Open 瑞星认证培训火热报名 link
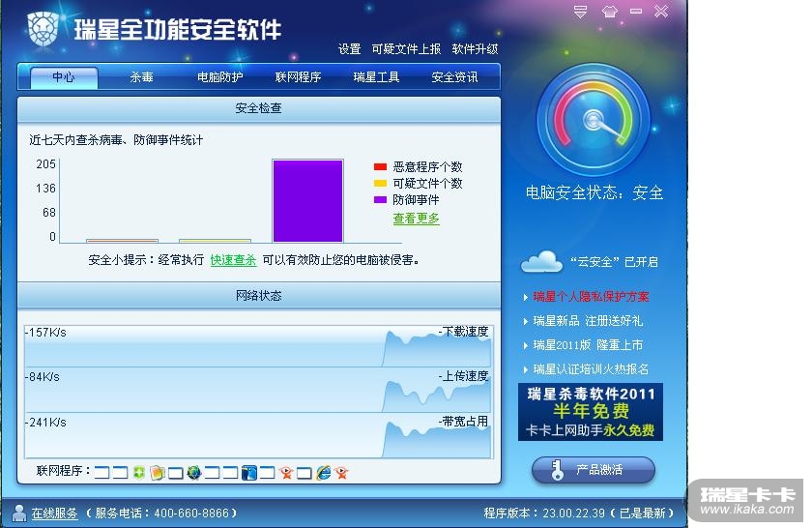The width and height of the screenshot is (812, 528). tap(591, 369)
